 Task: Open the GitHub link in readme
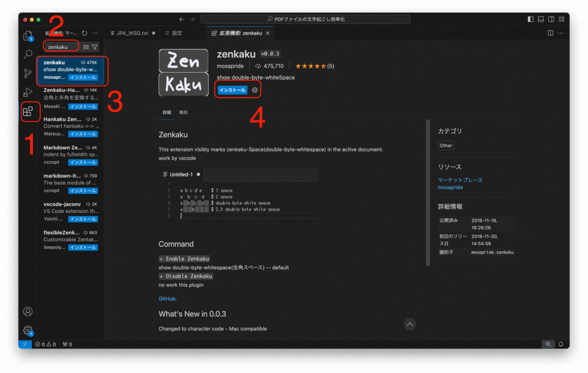pos(167,299)
